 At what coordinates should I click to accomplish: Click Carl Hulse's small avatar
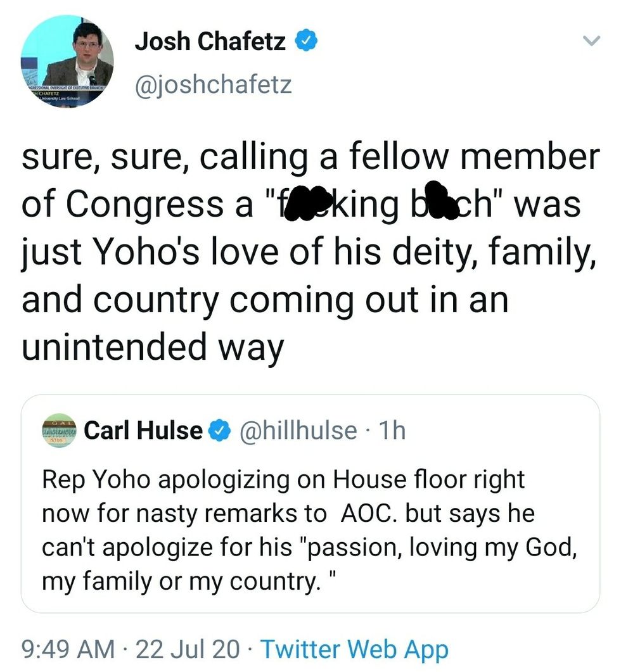[x=59, y=431]
